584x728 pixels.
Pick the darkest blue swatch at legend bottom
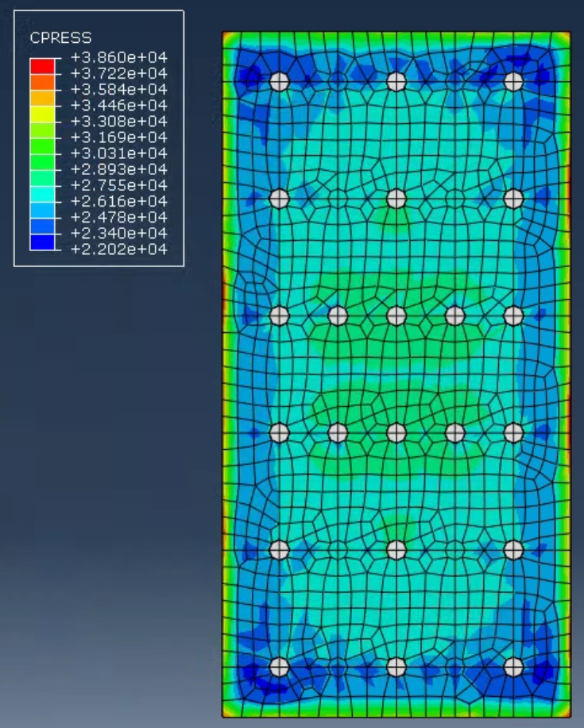pos(43,242)
